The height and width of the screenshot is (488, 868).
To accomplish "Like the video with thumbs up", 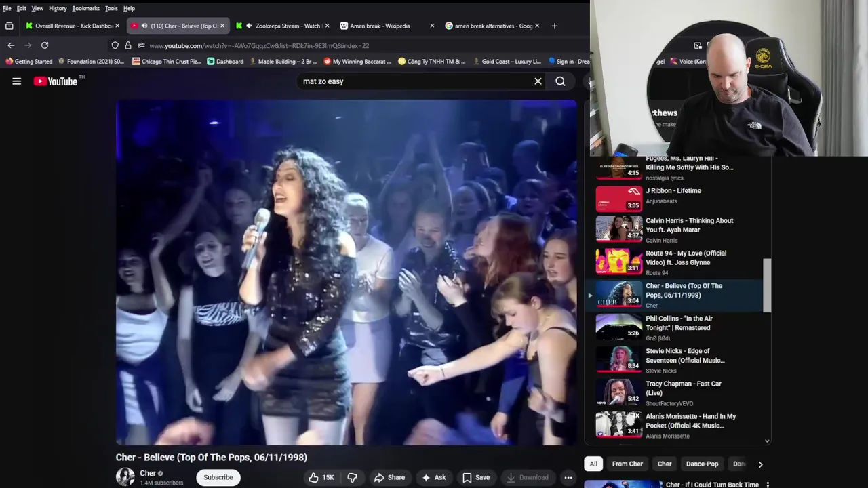I will [x=321, y=477].
